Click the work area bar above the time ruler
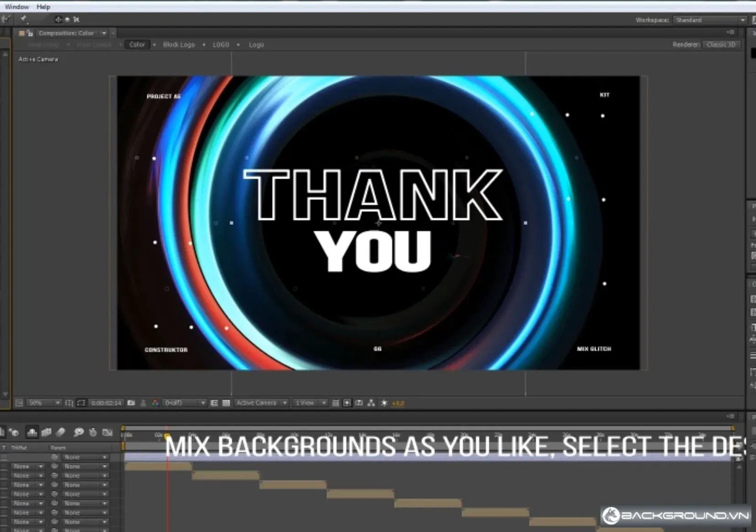The width and height of the screenshot is (756, 532). click(428, 428)
